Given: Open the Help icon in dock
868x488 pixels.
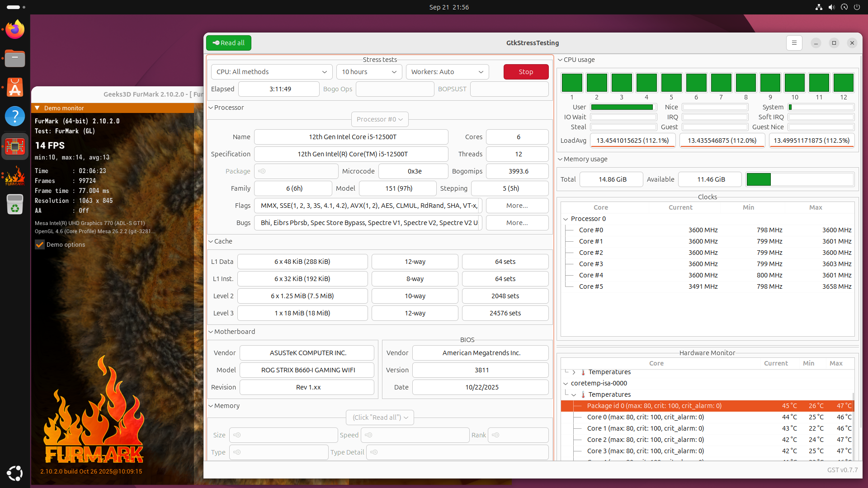Looking at the screenshot, I should coord(15,117).
